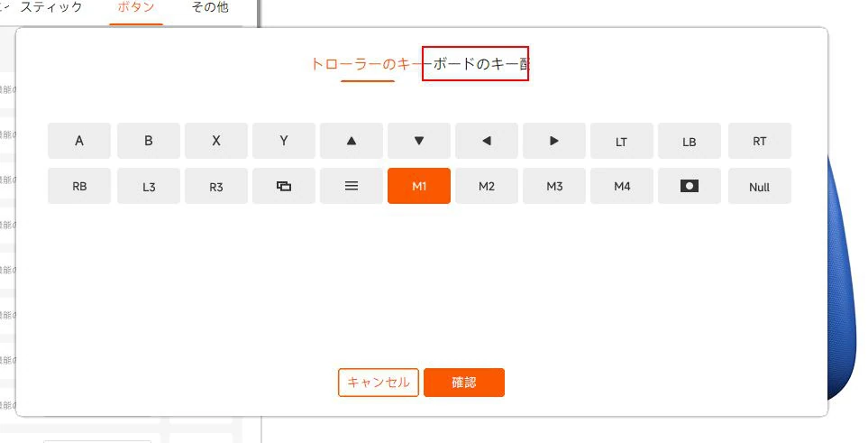
Task: Select the M4 paddle key
Action: tap(622, 186)
